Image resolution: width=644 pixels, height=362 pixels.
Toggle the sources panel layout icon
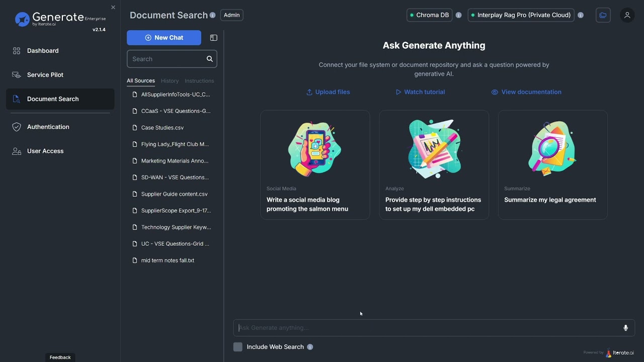point(213,38)
